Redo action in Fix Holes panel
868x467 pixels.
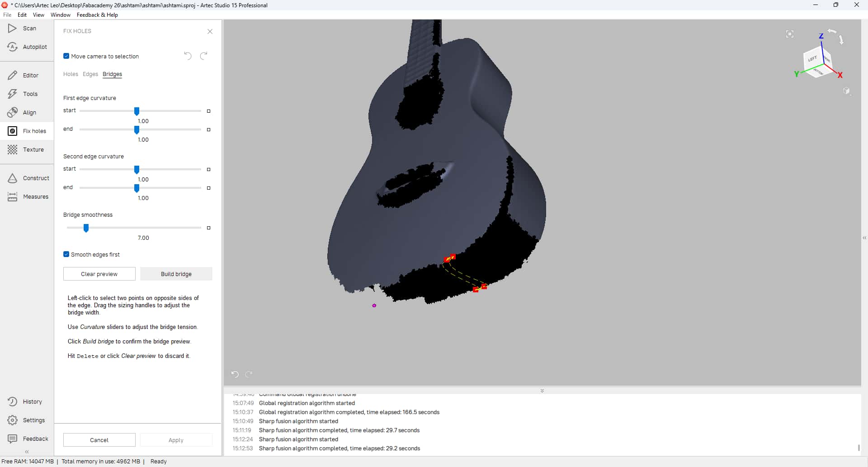pyautogui.click(x=204, y=56)
